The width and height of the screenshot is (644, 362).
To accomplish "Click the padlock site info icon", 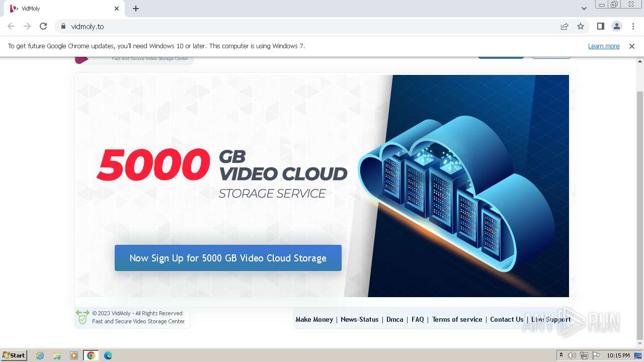I will click(x=63, y=26).
